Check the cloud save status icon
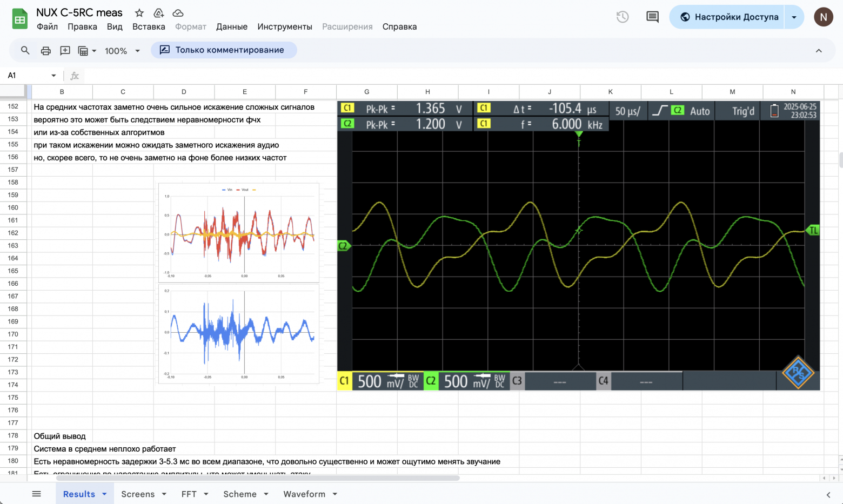 (x=178, y=13)
